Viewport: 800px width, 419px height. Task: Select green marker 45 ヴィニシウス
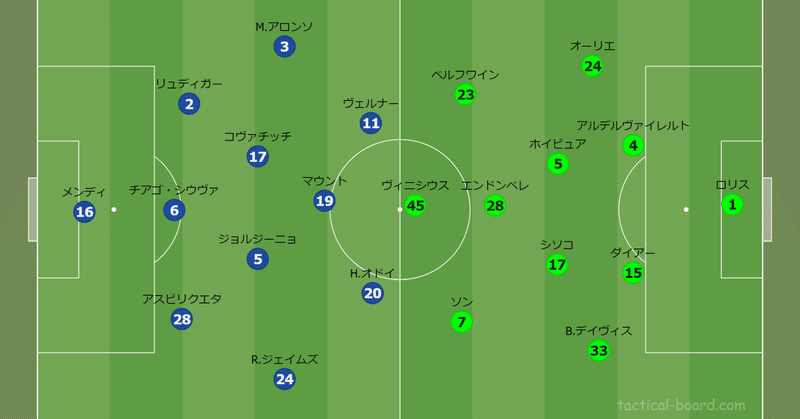(415, 206)
